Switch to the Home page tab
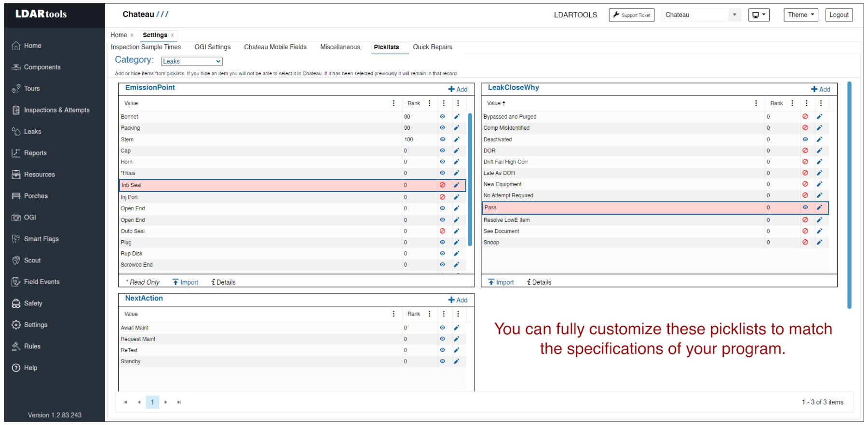The height and width of the screenshot is (425, 868). [x=119, y=35]
